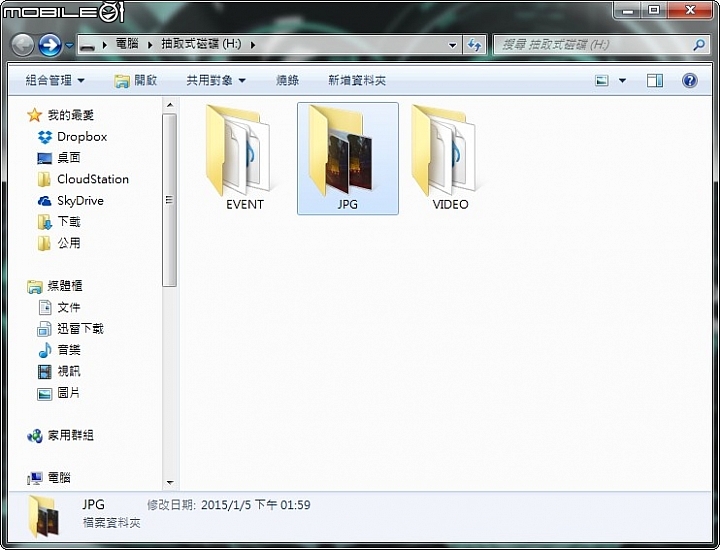
Task: Open the address bar history dropdown
Action: pos(453,45)
